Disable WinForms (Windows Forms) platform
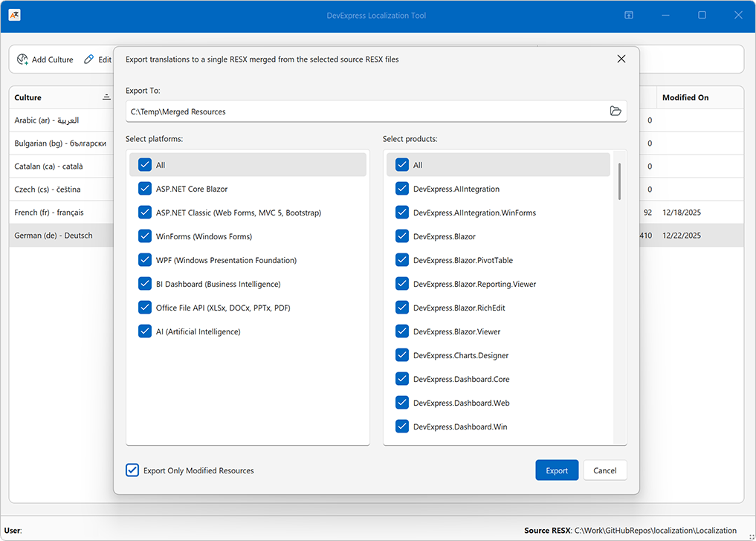The height and width of the screenshot is (541, 756). pos(145,236)
